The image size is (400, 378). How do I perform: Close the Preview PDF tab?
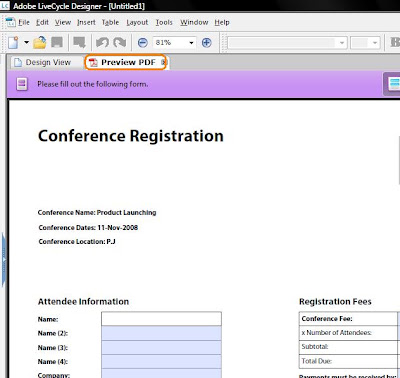tap(163, 62)
